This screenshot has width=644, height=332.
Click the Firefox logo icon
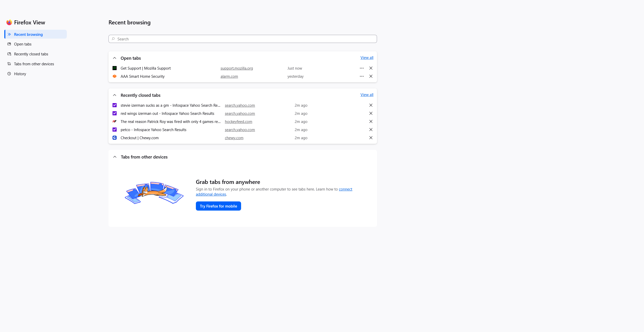[9, 22]
